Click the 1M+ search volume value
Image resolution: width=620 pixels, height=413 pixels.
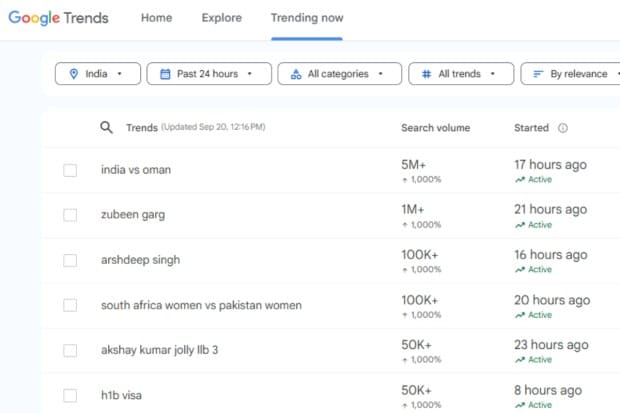413,209
